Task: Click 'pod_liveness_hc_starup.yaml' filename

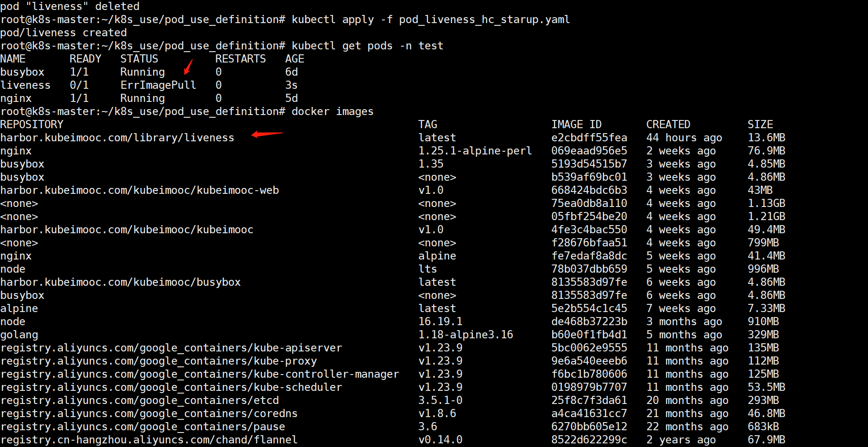Action: (x=485, y=20)
